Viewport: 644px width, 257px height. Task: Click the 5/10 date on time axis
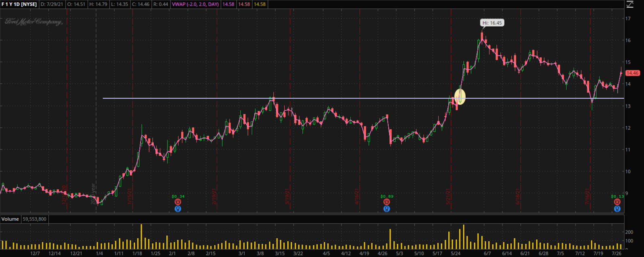click(419, 253)
